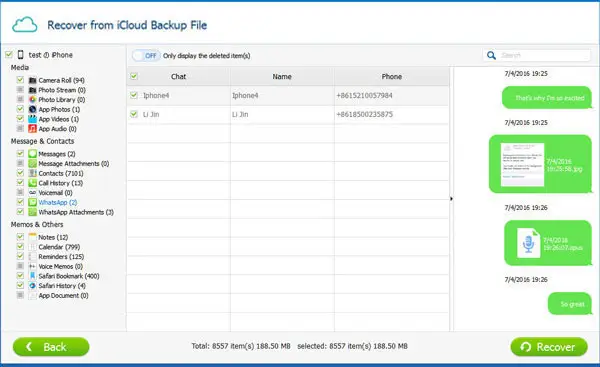
Task: Click the Notes icon
Action: tap(33, 237)
